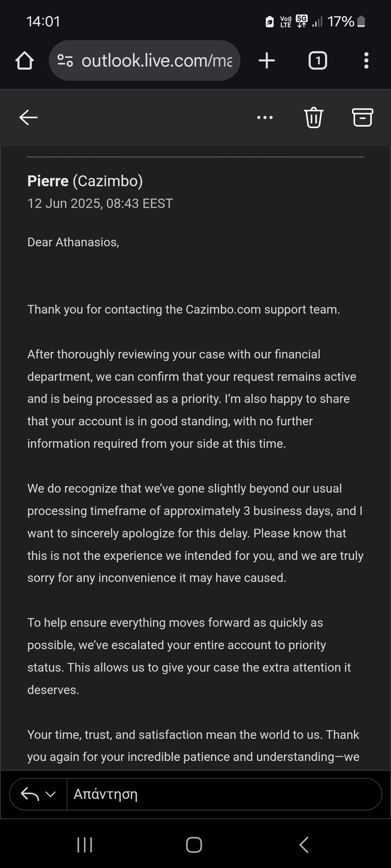Tap the reply arrow icon
This screenshot has width=391, height=868.
(30, 794)
